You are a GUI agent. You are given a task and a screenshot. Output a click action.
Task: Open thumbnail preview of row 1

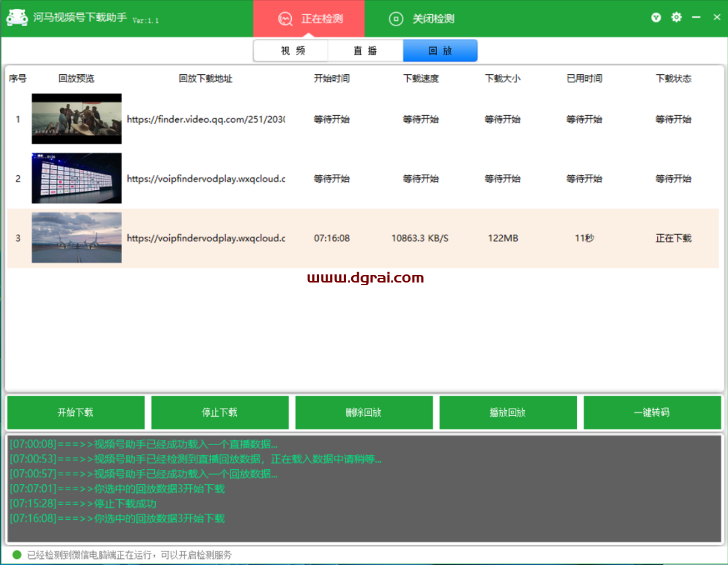tap(77, 119)
